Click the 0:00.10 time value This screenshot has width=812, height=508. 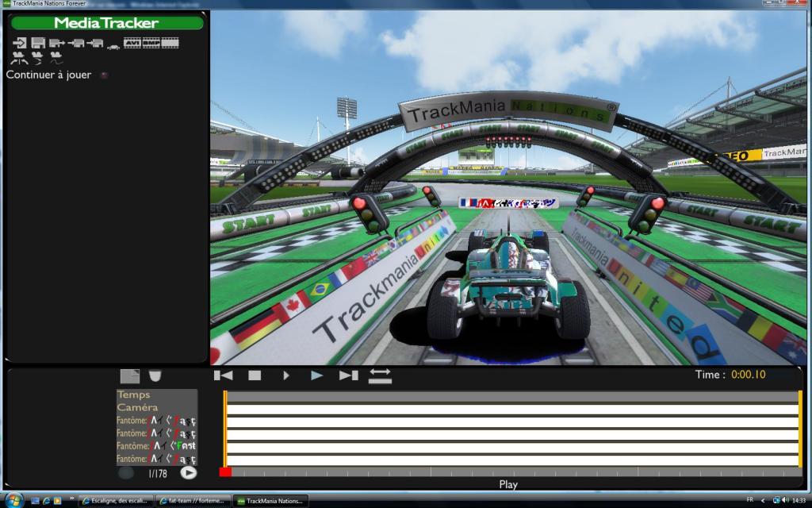coord(749,375)
